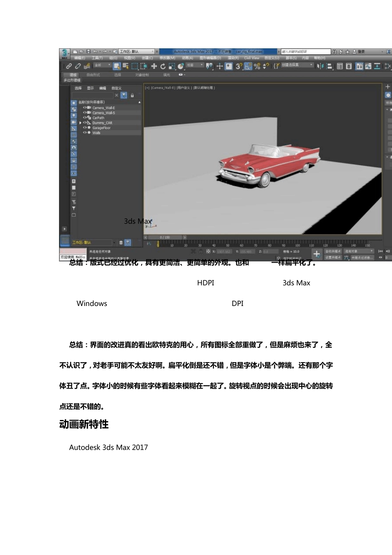Viewport: 392px width, 555px height.
Task: Toggle Spinner Snap icon
Action: [266, 66]
